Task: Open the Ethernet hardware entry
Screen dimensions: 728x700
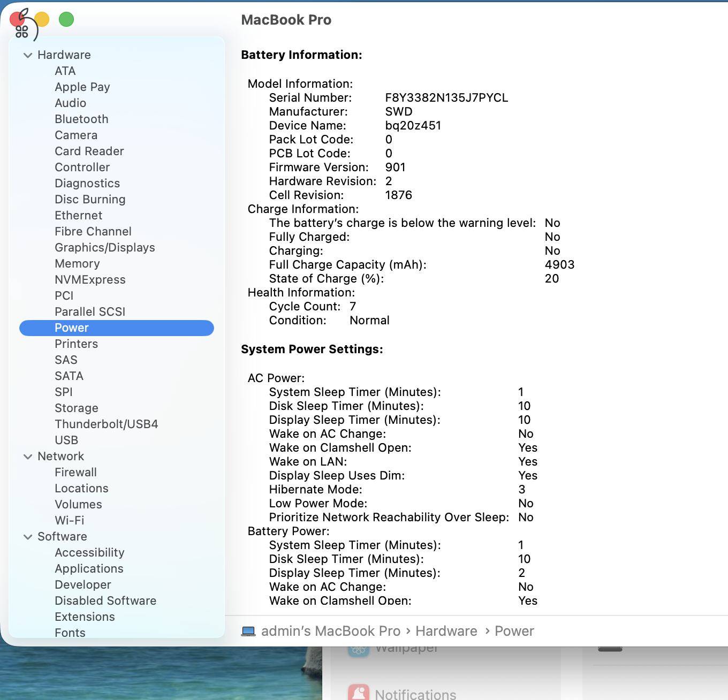Action: point(79,216)
